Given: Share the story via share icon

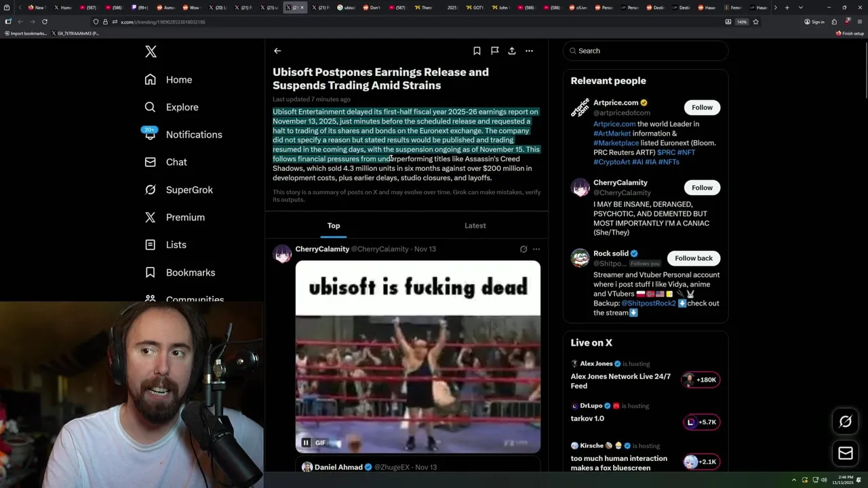Looking at the screenshot, I should 512,51.
